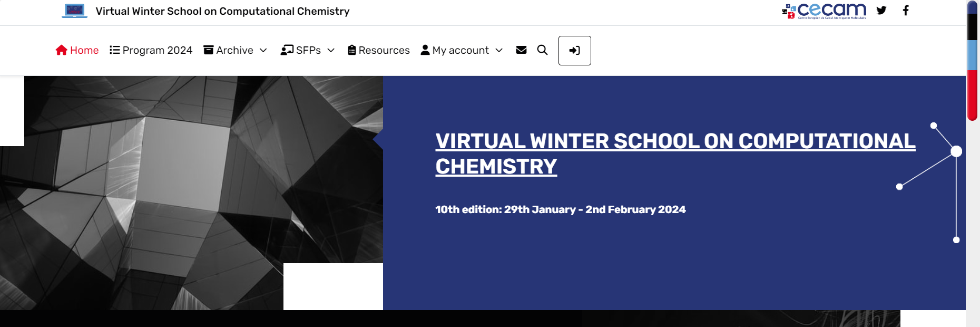Expand the My account dropdown chevron

499,50
